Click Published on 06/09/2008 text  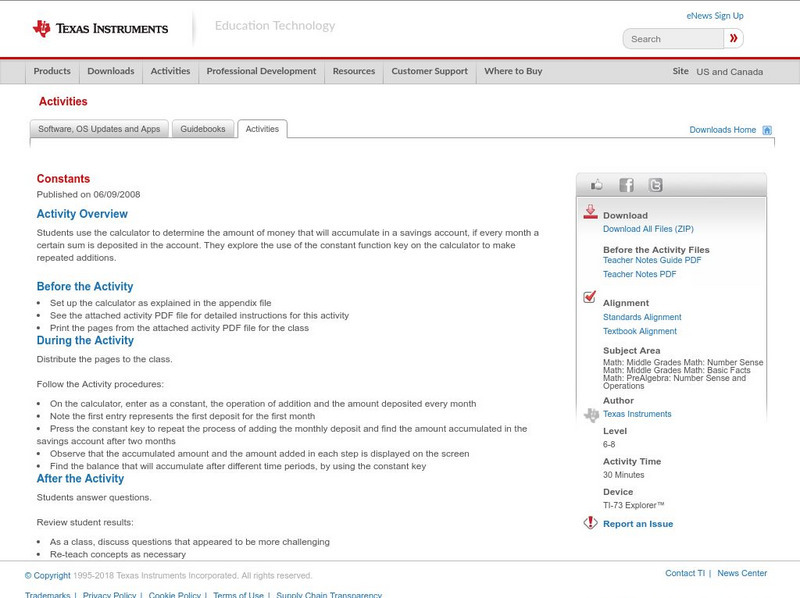[88, 194]
